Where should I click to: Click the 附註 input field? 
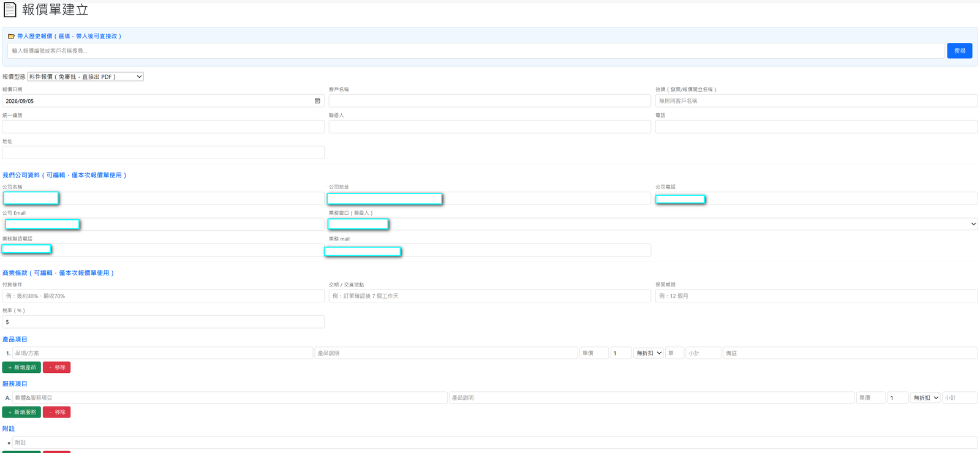[x=495, y=443]
